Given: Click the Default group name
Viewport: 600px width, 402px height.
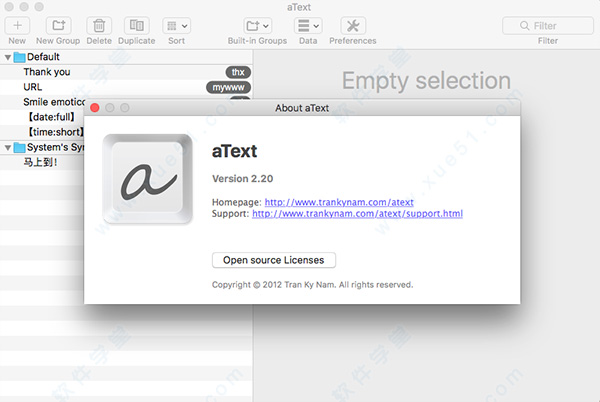Looking at the screenshot, I should [43, 57].
